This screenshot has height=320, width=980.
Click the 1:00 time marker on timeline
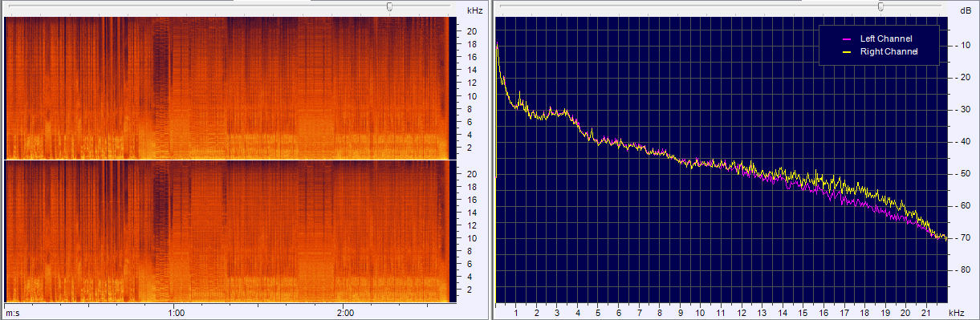tap(177, 312)
